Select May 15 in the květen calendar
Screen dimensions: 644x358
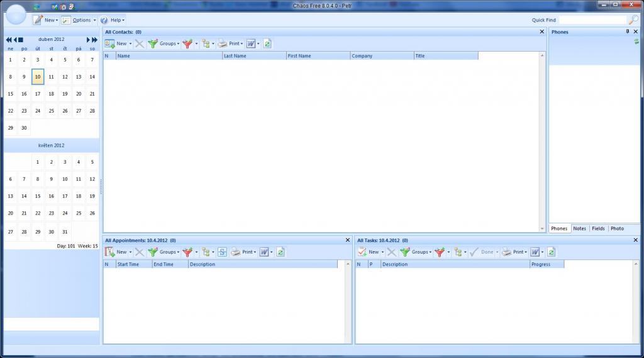(38, 196)
